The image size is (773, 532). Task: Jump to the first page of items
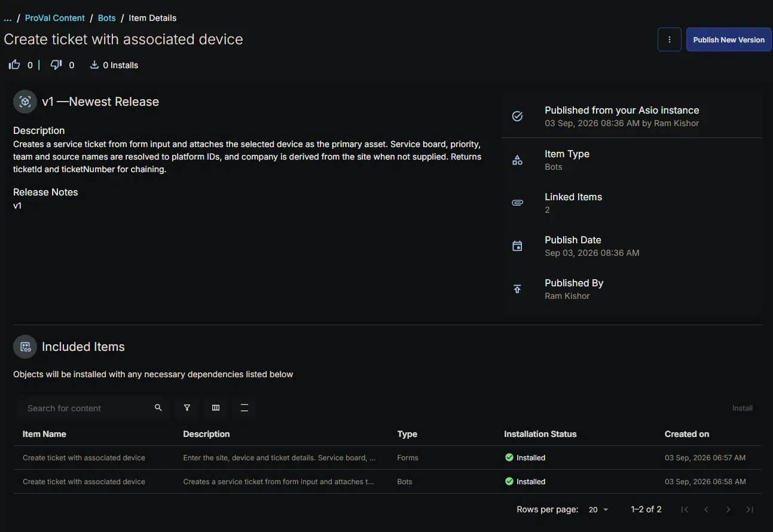coord(685,509)
